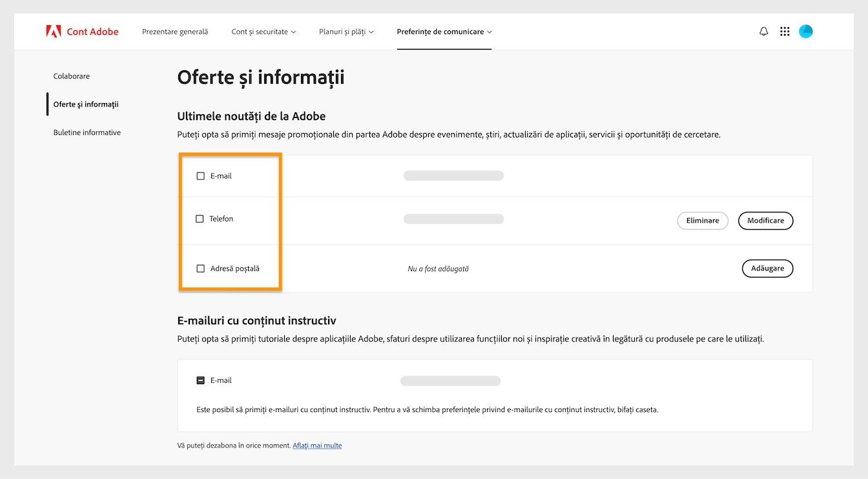Switch to Prezentare generală
Image resolution: width=868 pixels, height=479 pixels.
click(174, 31)
